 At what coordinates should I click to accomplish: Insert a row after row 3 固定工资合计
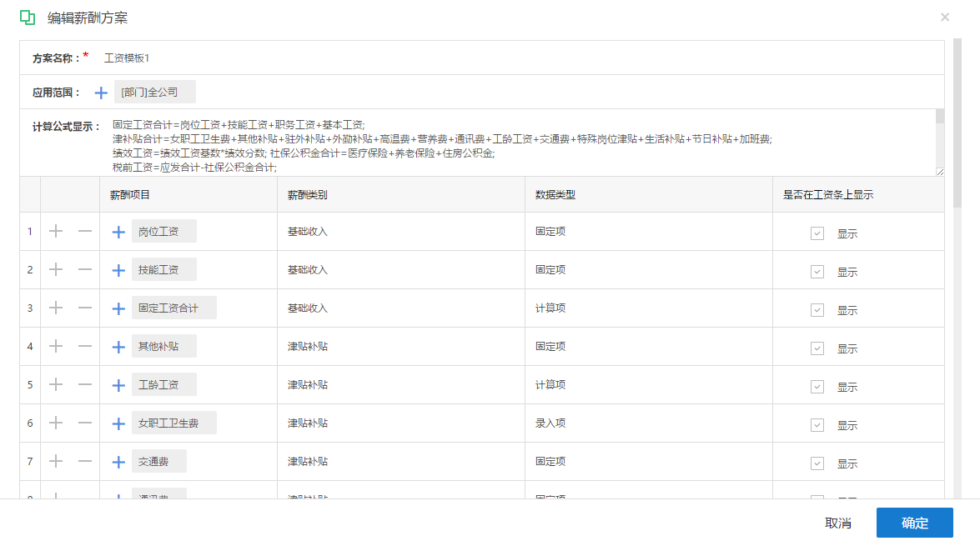[x=56, y=308]
